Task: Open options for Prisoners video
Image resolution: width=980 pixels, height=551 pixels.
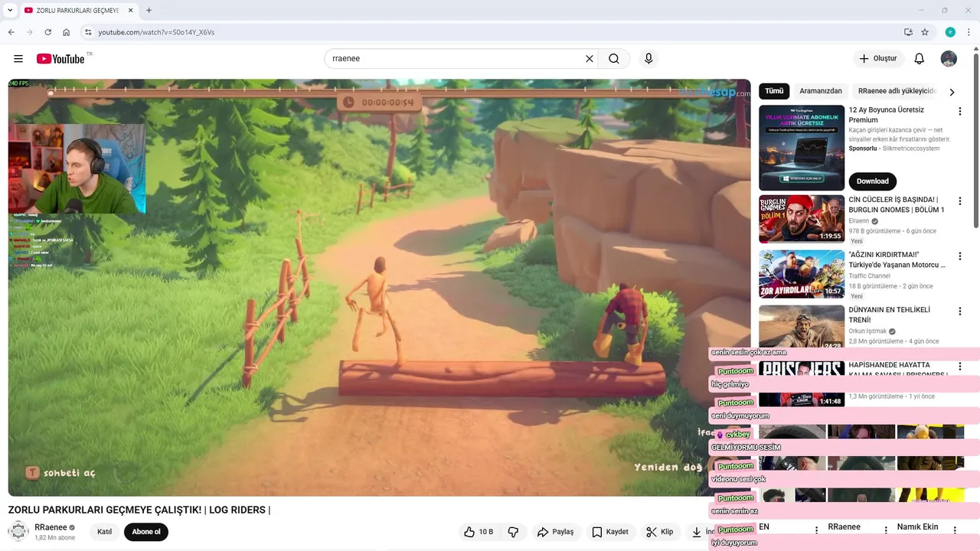Action: (960, 367)
